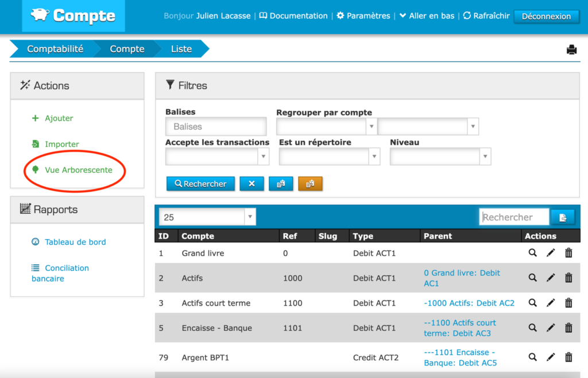Open the Tableau de bord report
The width and height of the screenshot is (588, 378).
click(75, 242)
